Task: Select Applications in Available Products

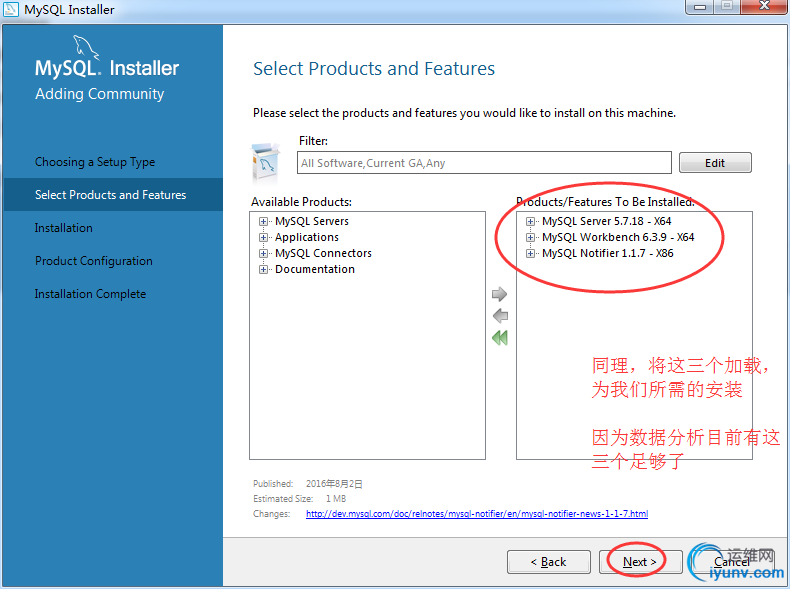Action: (x=306, y=237)
